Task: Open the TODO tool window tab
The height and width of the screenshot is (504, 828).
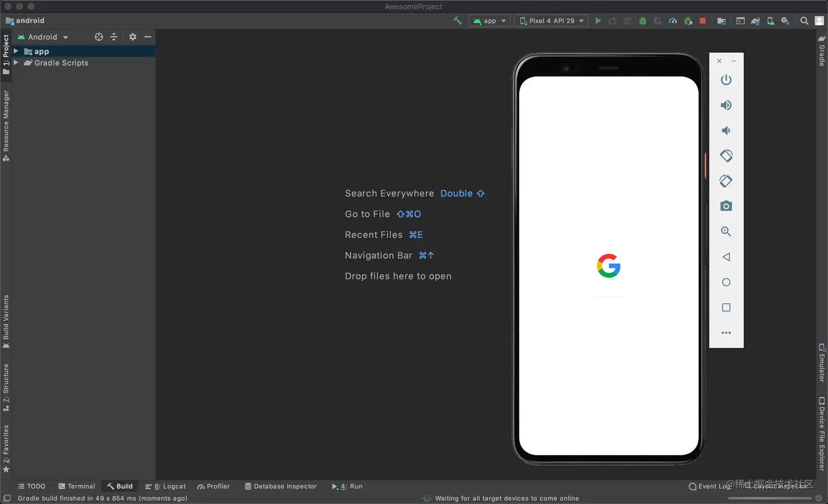Action: point(32,486)
